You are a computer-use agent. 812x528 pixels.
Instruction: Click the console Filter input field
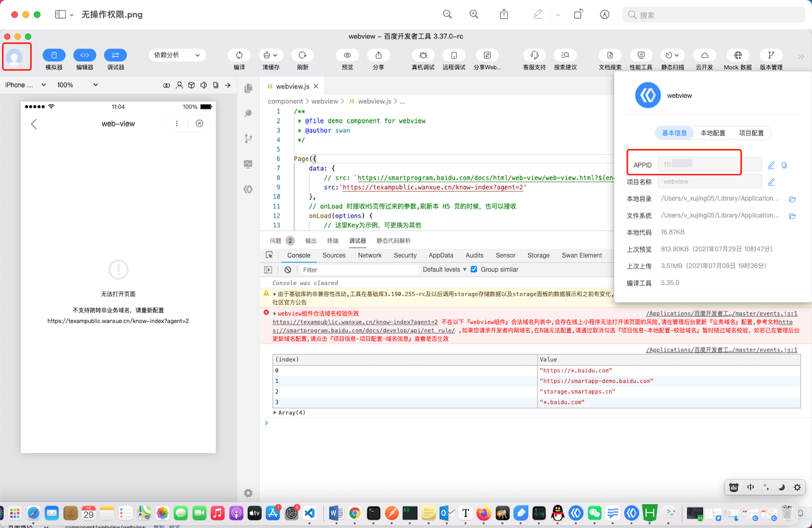(x=360, y=270)
